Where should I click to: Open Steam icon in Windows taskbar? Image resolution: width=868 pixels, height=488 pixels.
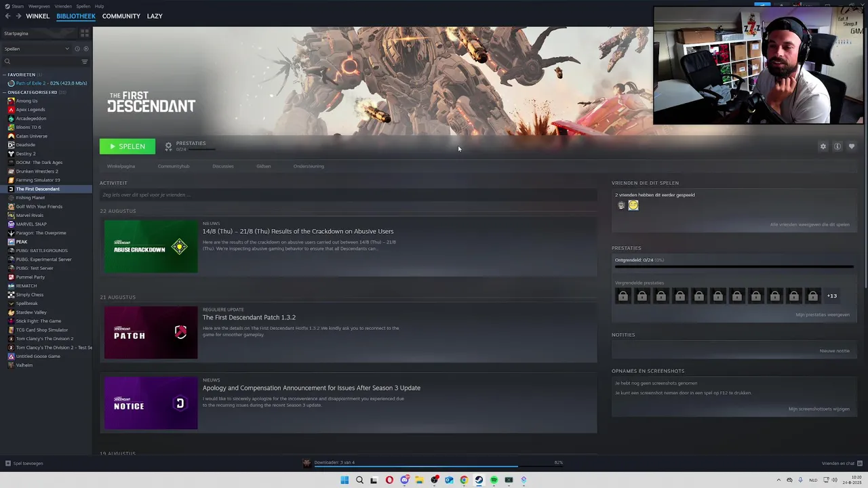479,480
